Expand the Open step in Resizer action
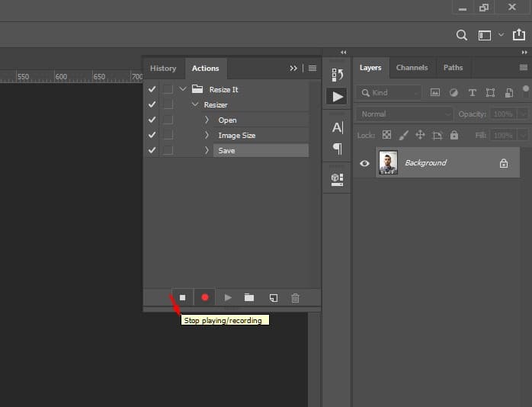Image resolution: width=532 pixels, height=407 pixels. 207,120
